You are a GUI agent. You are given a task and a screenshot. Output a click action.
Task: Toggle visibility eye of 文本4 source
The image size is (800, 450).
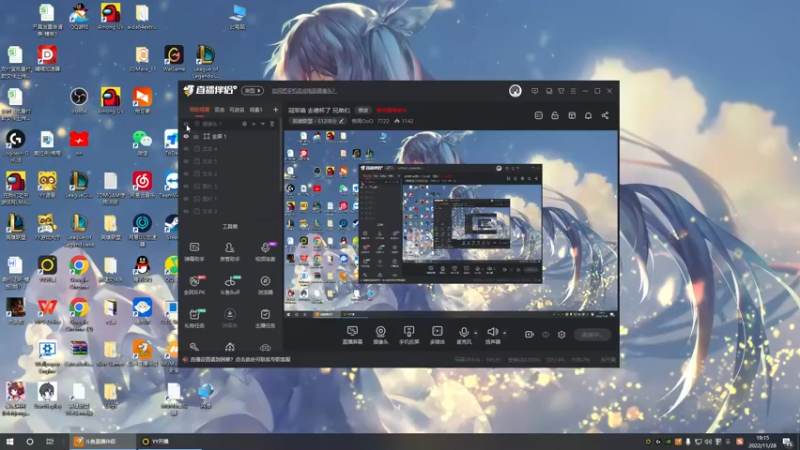click(186, 149)
